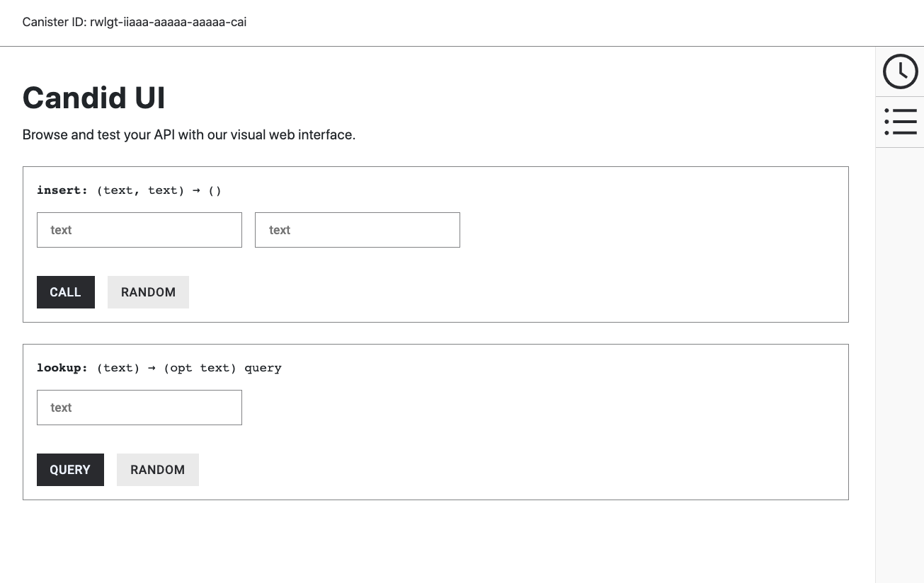Click the Candid UI page heading
The image size is (924, 583).
coord(93,98)
